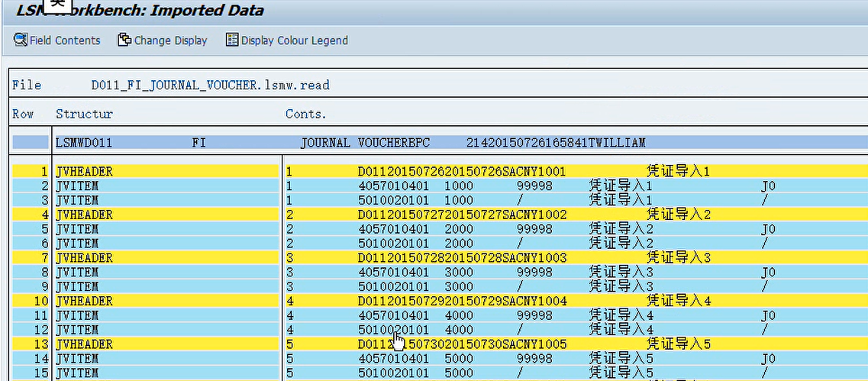
Task: Click the Conts. column header
Action: (x=306, y=114)
